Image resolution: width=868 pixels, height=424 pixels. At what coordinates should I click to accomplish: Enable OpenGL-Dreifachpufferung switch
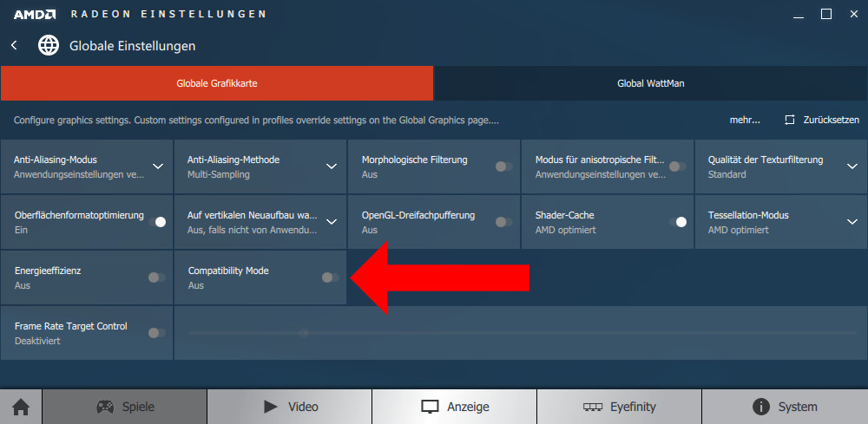point(503,222)
